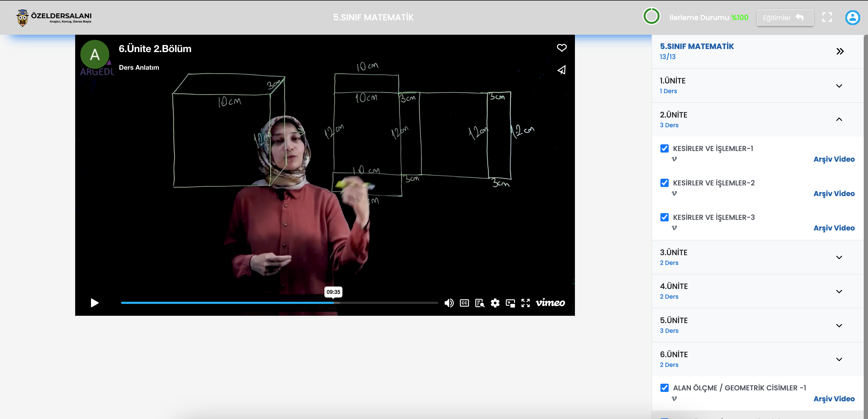Share the video using paper plane icon
The image size is (868, 419).
(x=561, y=70)
